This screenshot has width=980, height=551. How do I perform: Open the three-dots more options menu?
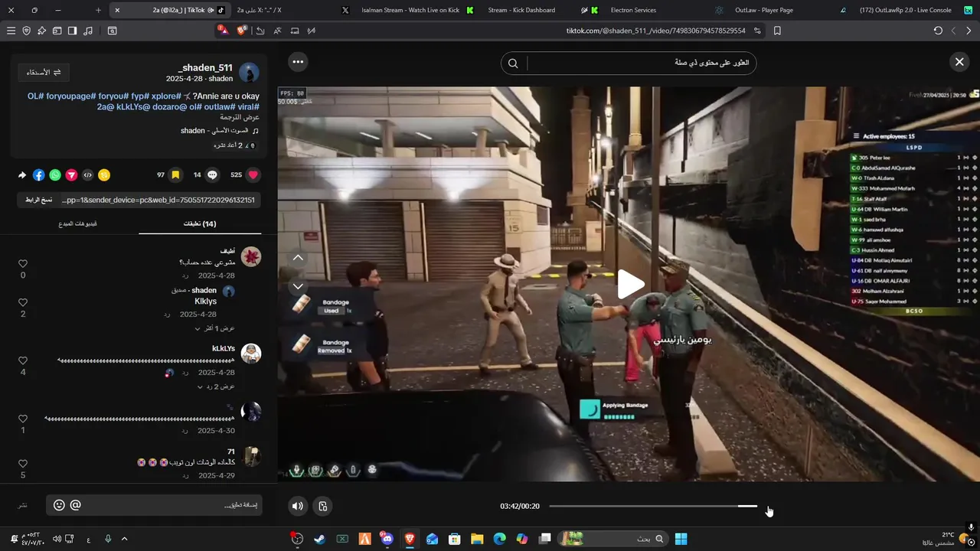(x=298, y=62)
